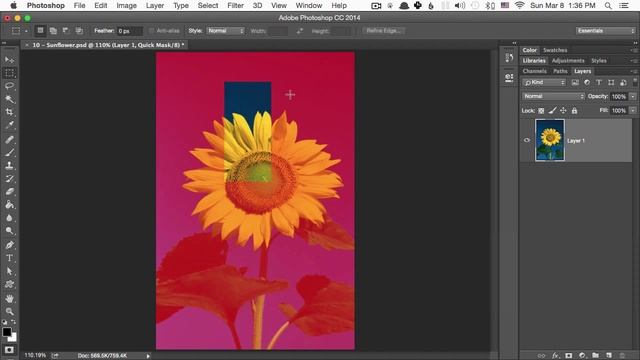Viewport: 640px width, 360px height.
Task: Open the layer Kind filter dropdown
Action: point(544,82)
